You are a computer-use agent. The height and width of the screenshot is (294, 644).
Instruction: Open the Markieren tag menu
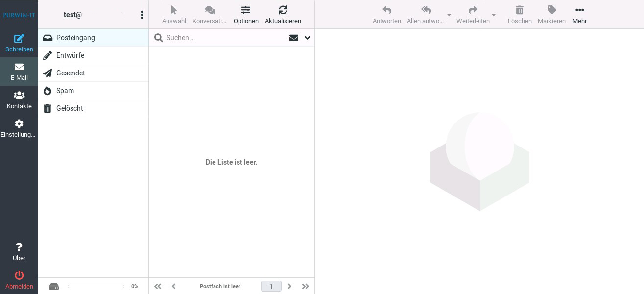tap(551, 15)
